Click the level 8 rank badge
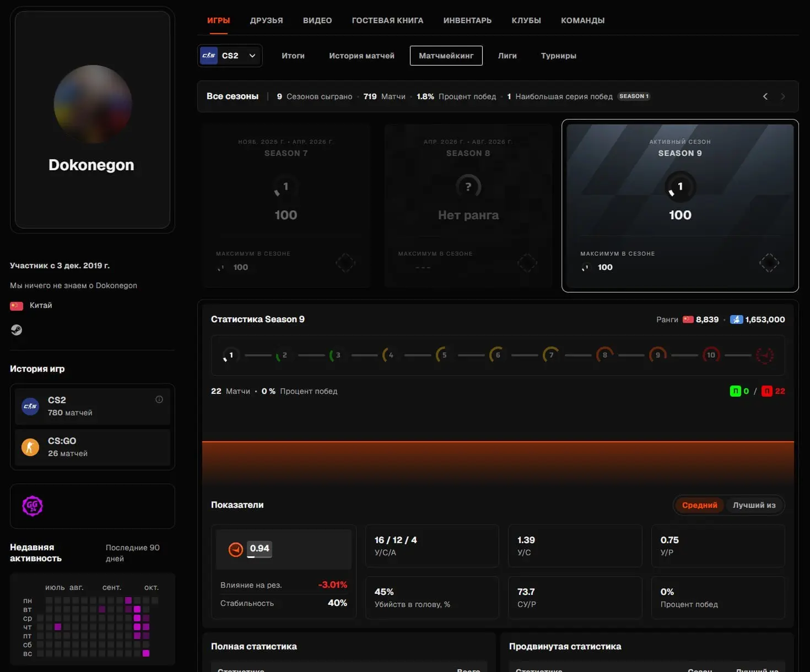The width and height of the screenshot is (810, 672). [x=604, y=355]
